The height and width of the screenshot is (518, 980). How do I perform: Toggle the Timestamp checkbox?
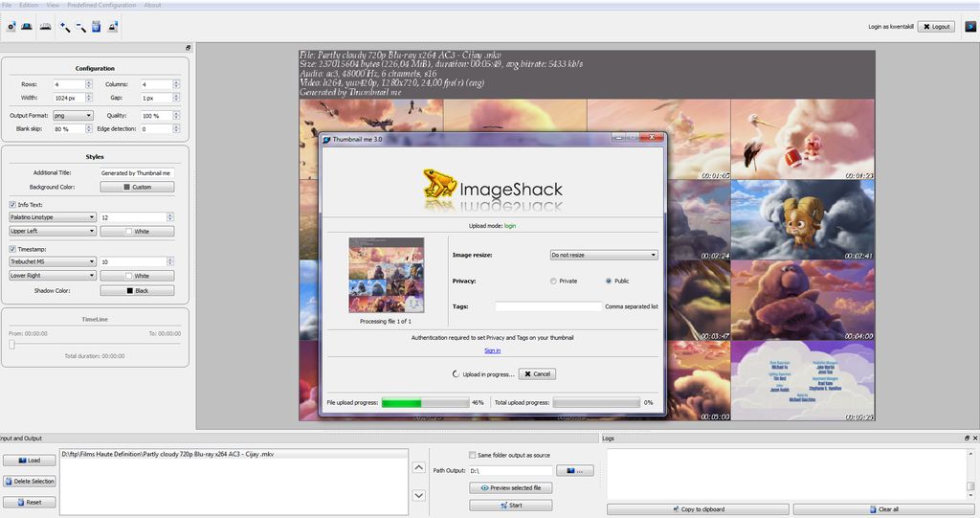tap(12, 249)
